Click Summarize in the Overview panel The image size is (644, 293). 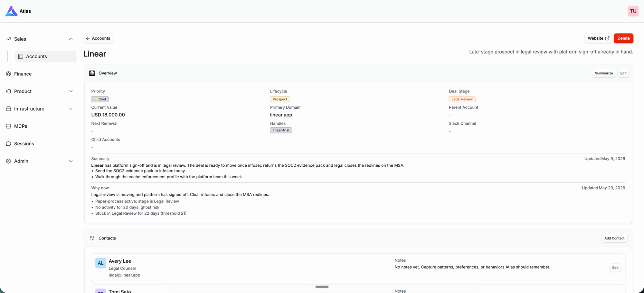pos(604,73)
